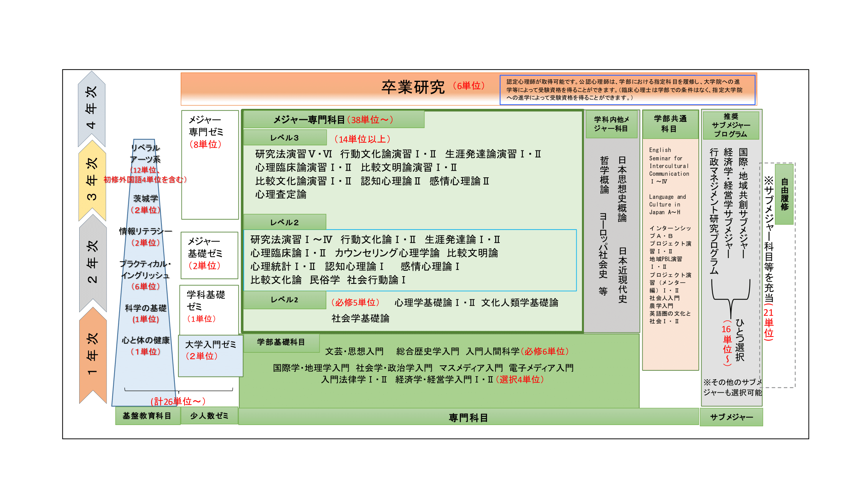Click the 自由履修 green box

pos(785,194)
